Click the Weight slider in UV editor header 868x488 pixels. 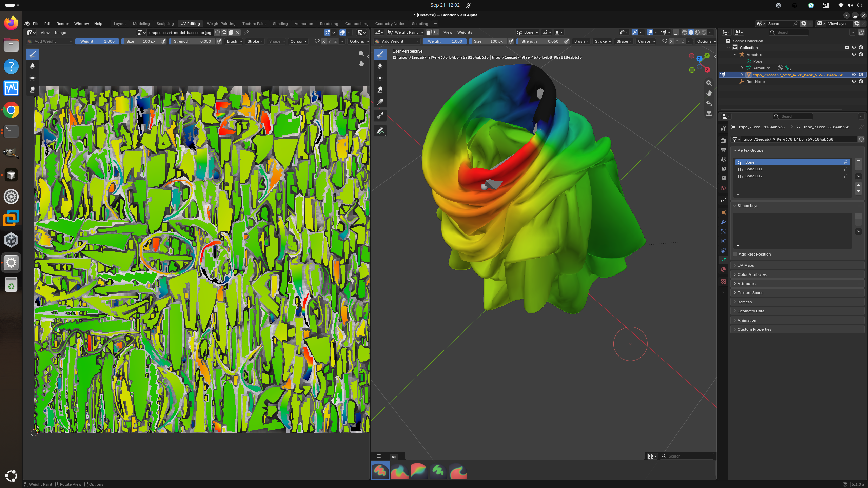(97, 41)
